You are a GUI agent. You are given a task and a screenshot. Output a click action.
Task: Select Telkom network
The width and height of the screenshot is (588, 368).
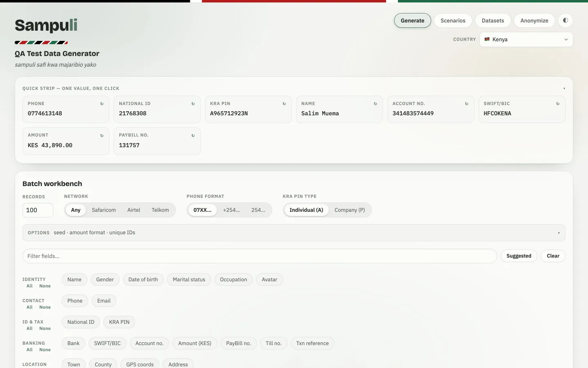[160, 210]
